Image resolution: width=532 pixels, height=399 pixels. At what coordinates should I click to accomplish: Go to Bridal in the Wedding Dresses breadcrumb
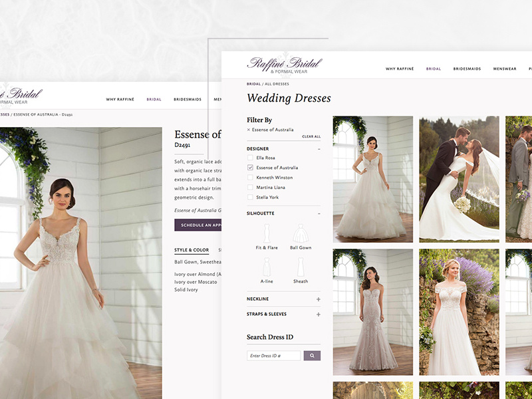point(253,84)
